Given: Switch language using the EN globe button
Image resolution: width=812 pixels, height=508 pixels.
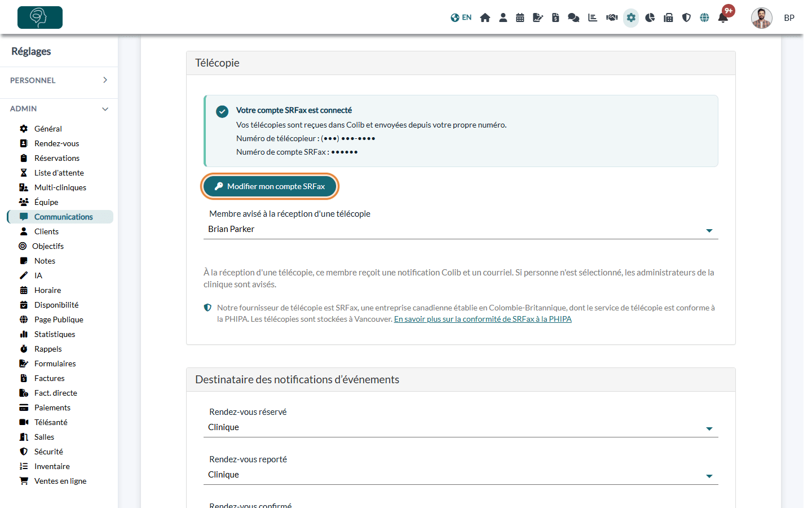Looking at the screenshot, I should (x=461, y=17).
